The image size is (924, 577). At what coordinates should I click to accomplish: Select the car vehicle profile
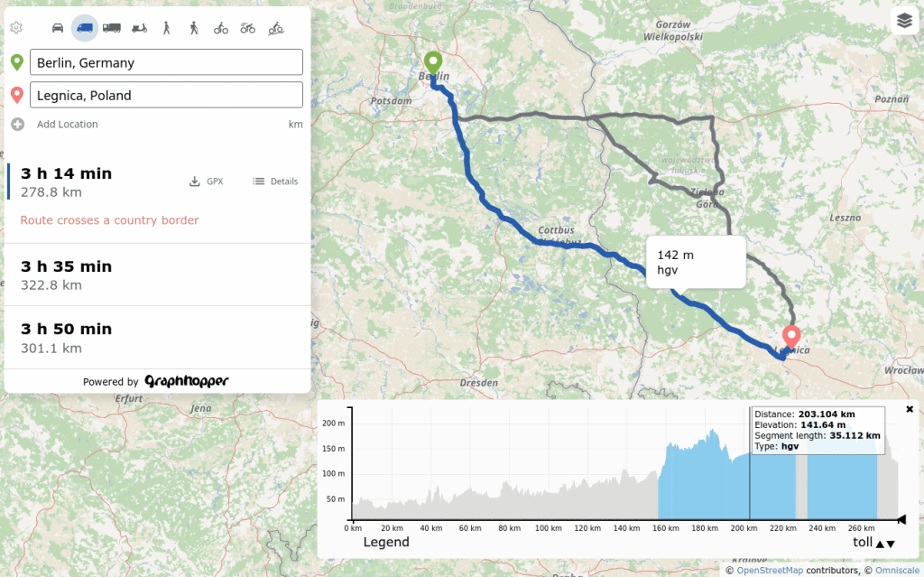tap(58, 28)
